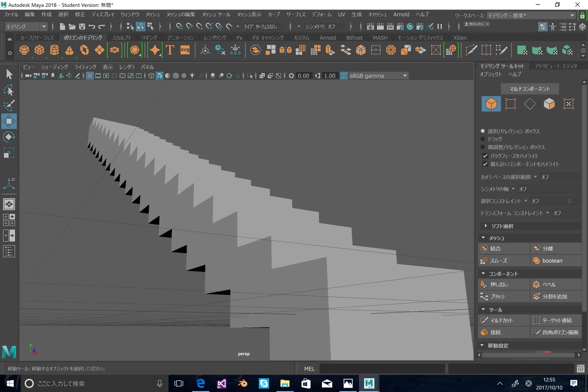Viewport: 588px width, 392px height.
Task: Create a polygon torus from the shelf
Action: (84, 50)
